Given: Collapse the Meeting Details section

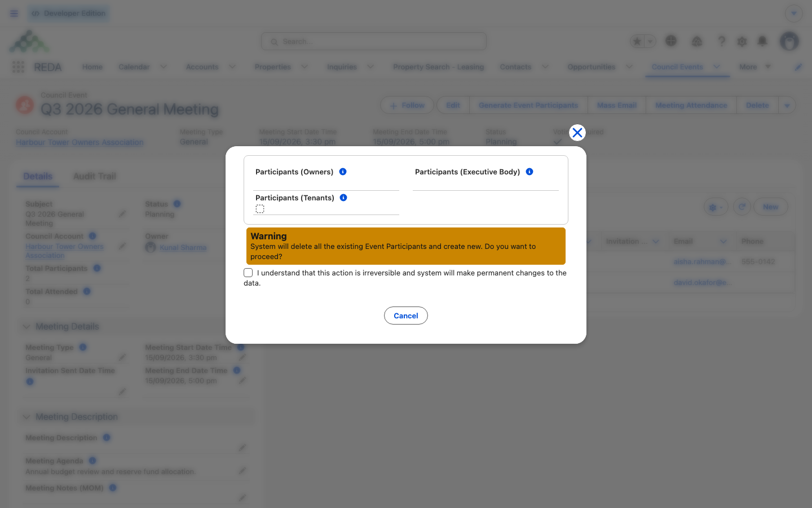Looking at the screenshot, I should (x=27, y=327).
